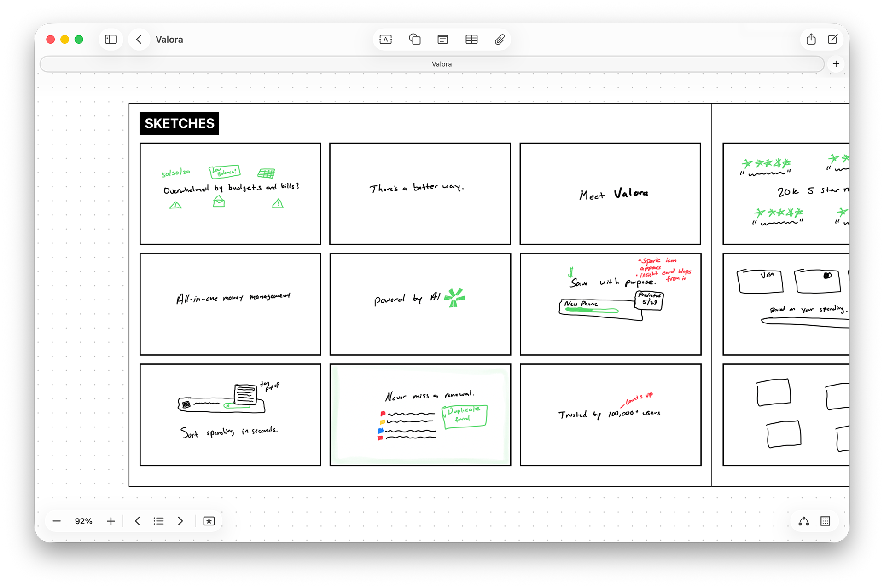Viewport: 884px width, 588px height.
Task: Open the shapes library icon
Action: pyautogui.click(x=414, y=40)
